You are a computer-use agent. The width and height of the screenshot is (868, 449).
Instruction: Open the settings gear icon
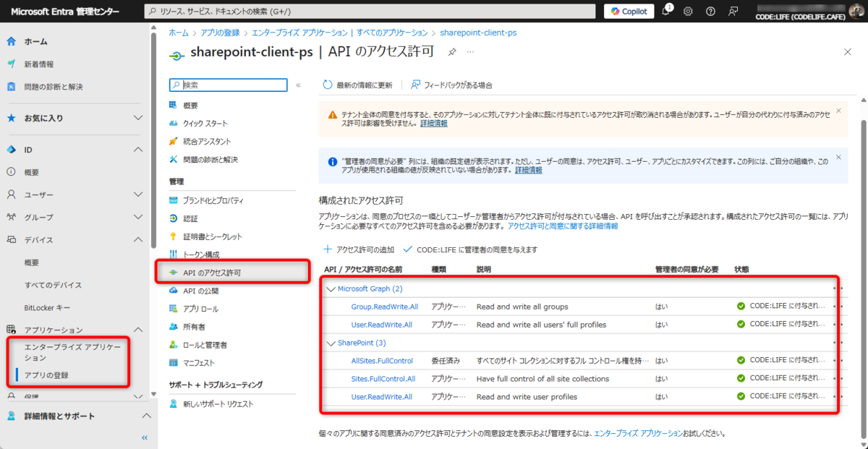coord(688,11)
